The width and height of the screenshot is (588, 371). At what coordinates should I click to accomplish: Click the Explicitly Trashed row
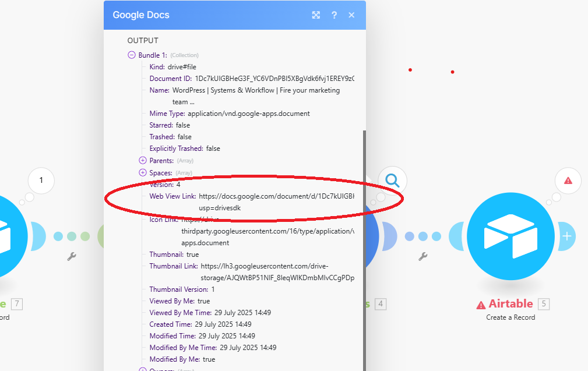[185, 149]
